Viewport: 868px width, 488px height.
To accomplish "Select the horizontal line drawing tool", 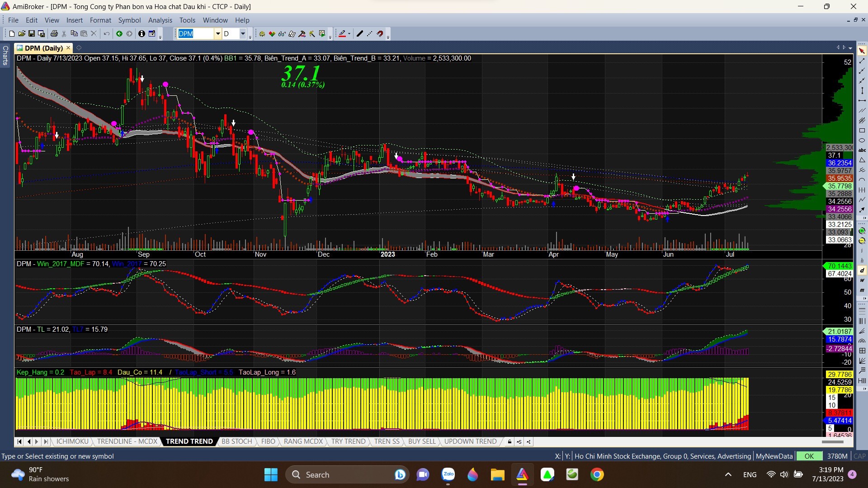I will 862,100.
